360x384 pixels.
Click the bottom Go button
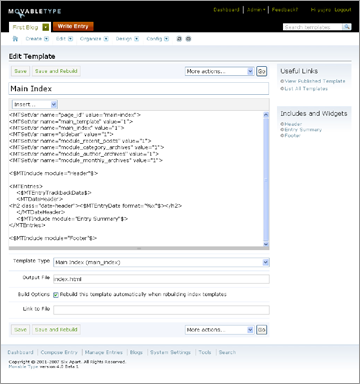pyautogui.click(x=262, y=330)
